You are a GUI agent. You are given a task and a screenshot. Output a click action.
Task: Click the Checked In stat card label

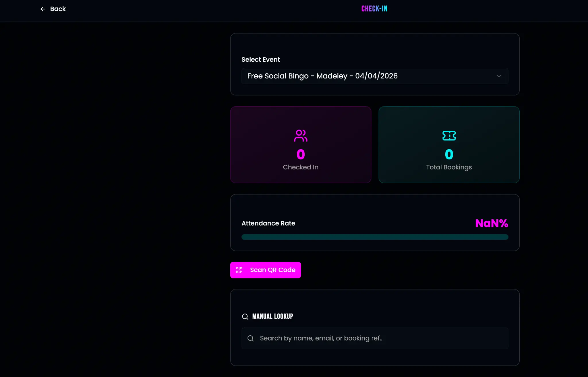(x=301, y=167)
